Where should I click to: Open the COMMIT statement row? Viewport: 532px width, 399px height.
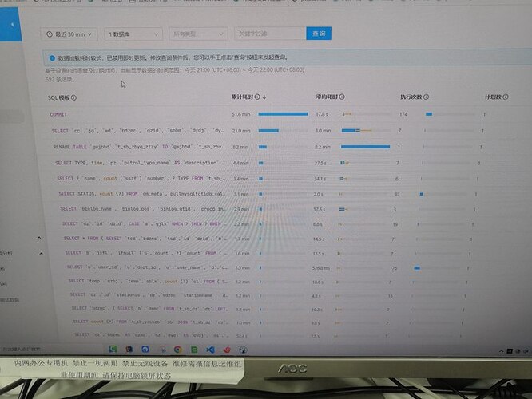coord(58,115)
